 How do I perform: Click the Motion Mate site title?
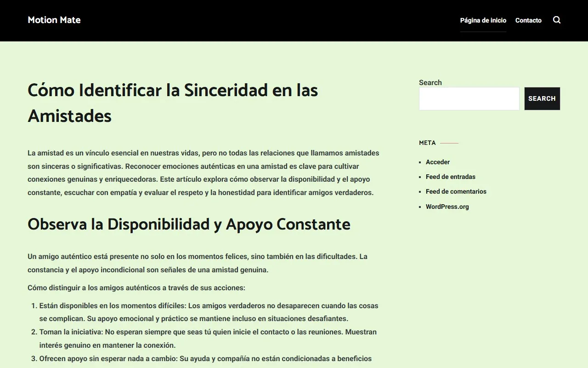[54, 20]
